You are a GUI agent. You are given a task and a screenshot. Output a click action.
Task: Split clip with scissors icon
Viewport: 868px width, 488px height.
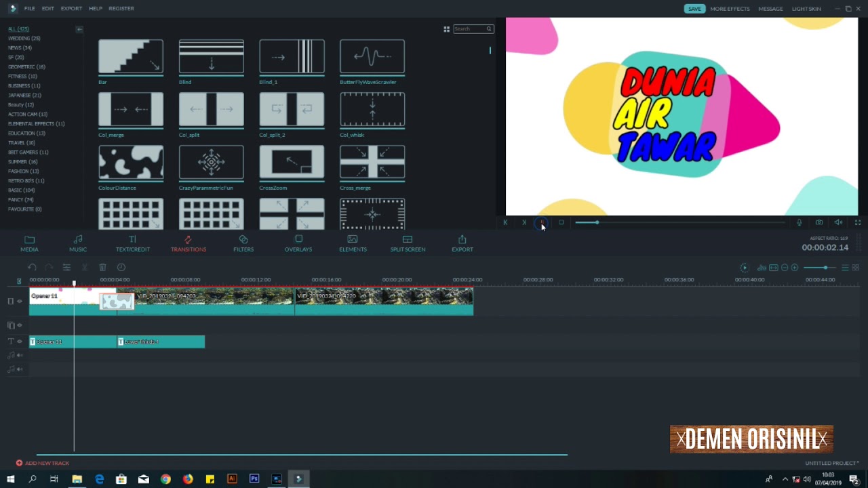click(85, 268)
